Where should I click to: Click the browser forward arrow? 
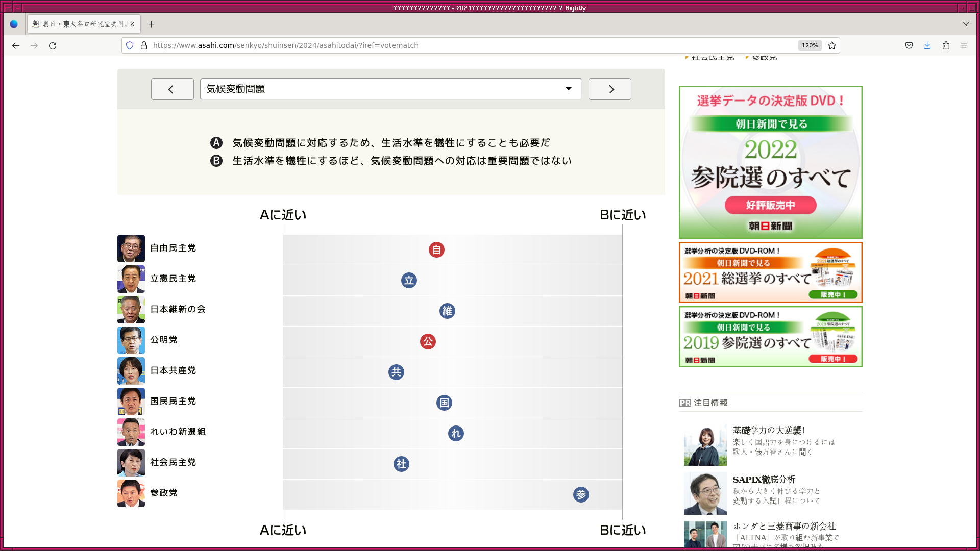(x=34, y=45)
